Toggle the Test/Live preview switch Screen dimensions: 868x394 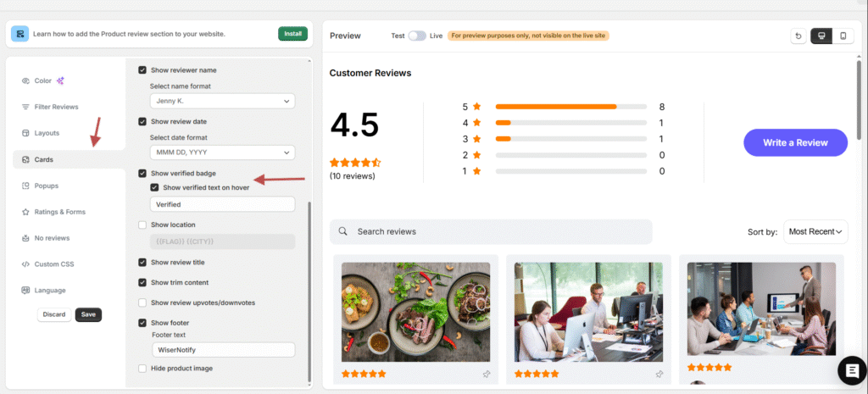(417, 36)
